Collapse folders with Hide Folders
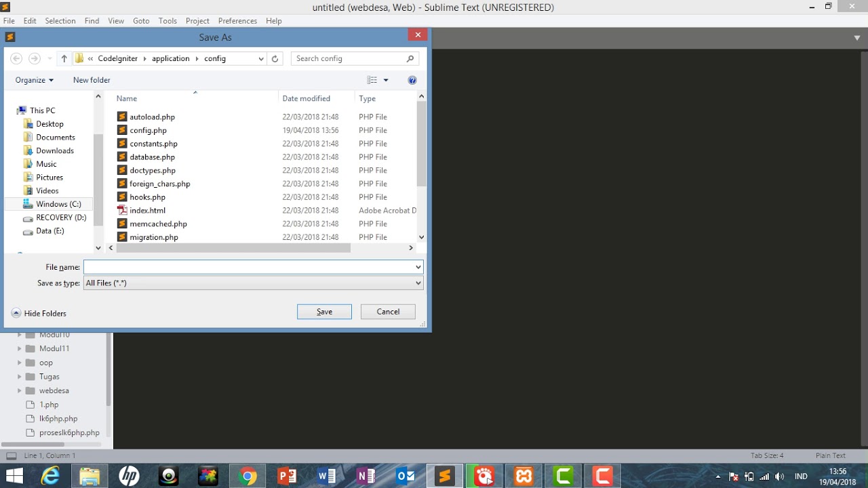868x488 pixels. tap(39, 313)
